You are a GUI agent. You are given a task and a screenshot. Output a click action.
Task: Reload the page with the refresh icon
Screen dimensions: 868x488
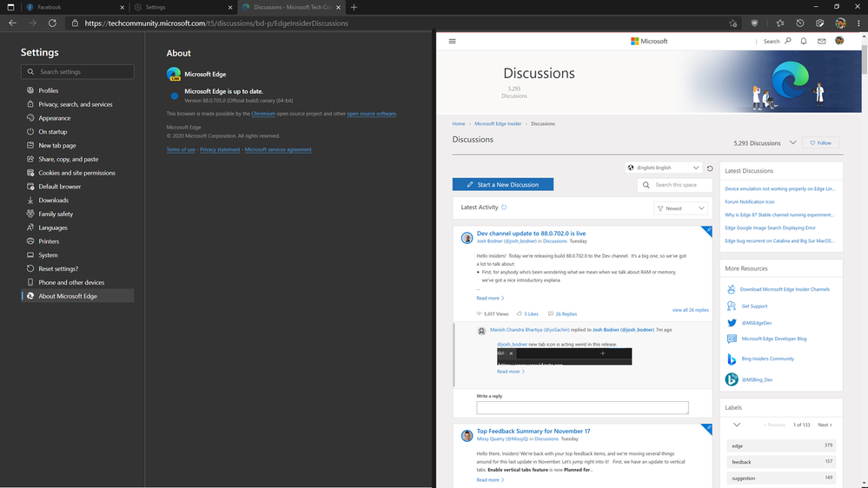[x=53, y=23]
